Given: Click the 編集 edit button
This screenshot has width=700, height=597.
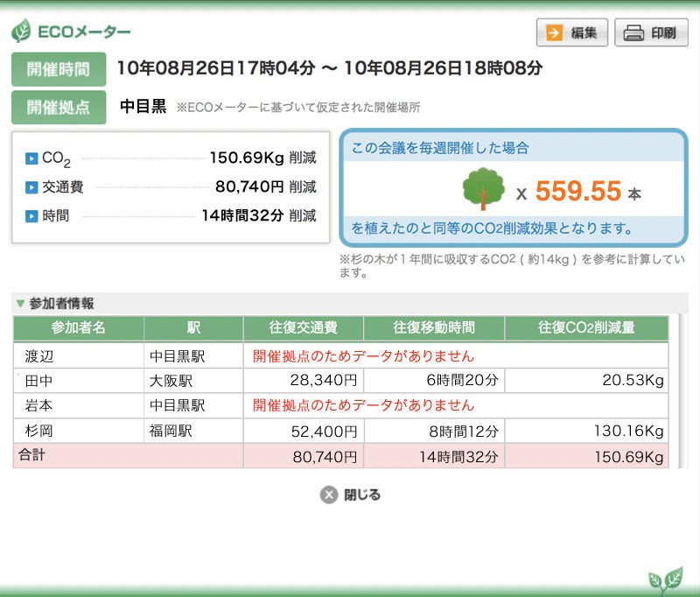Looking at the screenshot, I should pyautogui.click(x=572, y=32).
